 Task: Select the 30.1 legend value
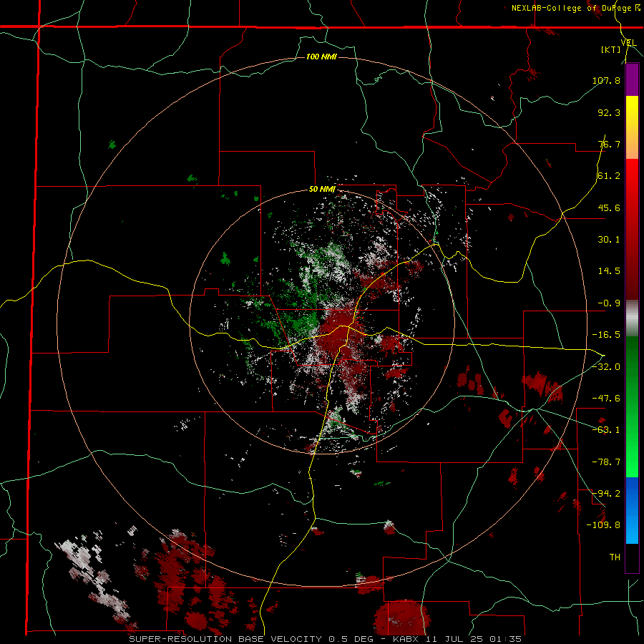[609, 240]
